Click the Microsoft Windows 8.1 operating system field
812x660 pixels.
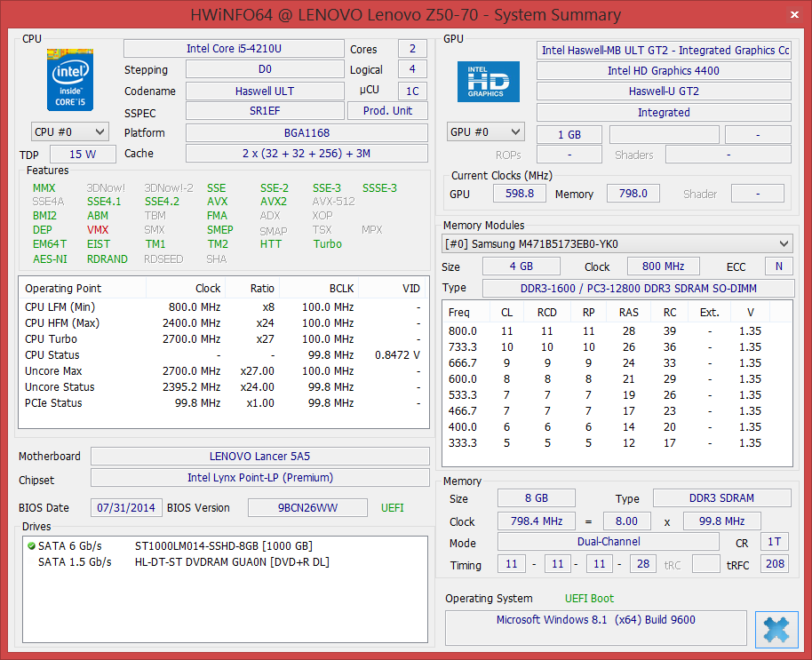(x=595, y=620)
